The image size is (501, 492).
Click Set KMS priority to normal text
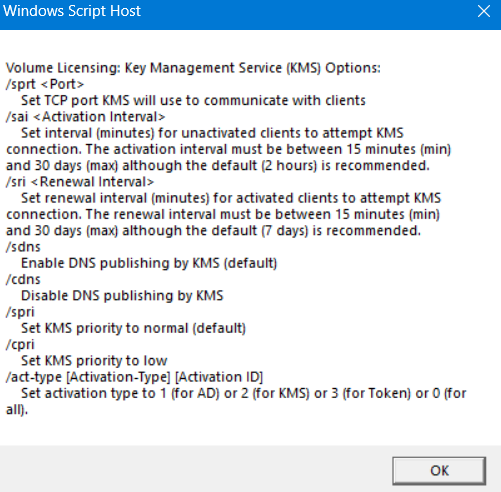pos(133,329)
